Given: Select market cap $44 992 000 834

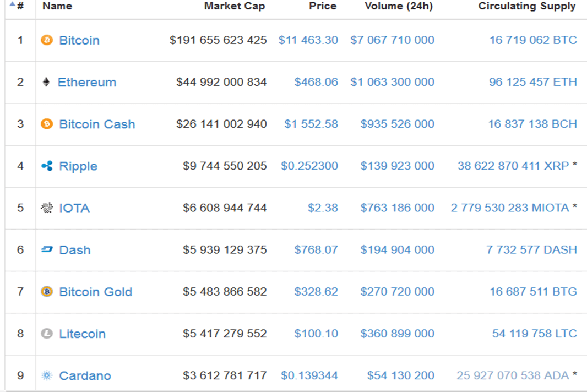Looking at the screenshot, I should (x=221, y=82).
